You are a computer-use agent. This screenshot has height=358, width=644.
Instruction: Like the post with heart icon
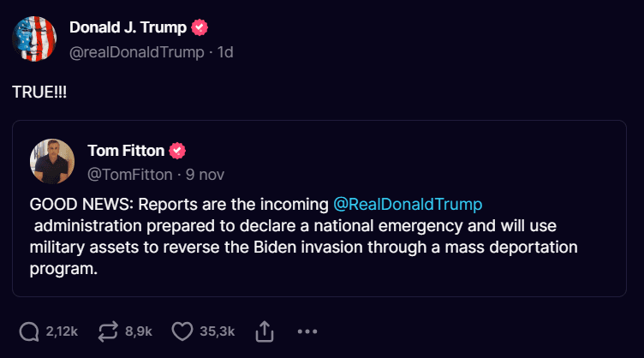tap(182, 331)
